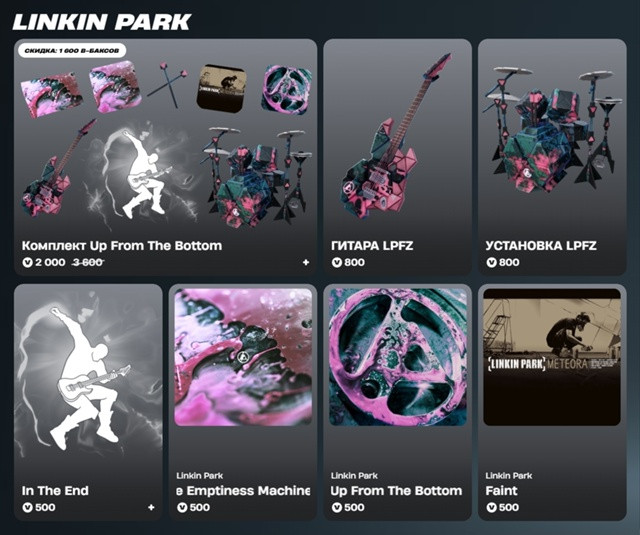The height and width of the screenshot is (535, 640).
Task: Select the Meteora album icon in bundle
Action: point(222,87)
